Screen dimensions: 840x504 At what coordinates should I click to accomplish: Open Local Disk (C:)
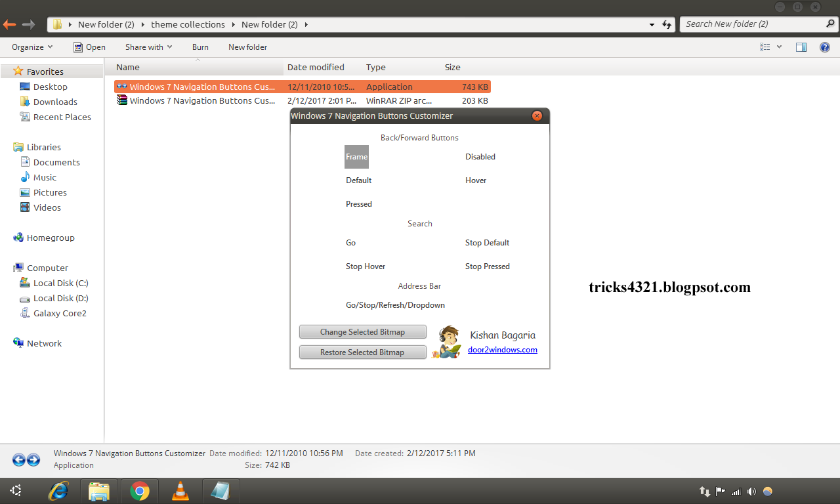point(61,283)
